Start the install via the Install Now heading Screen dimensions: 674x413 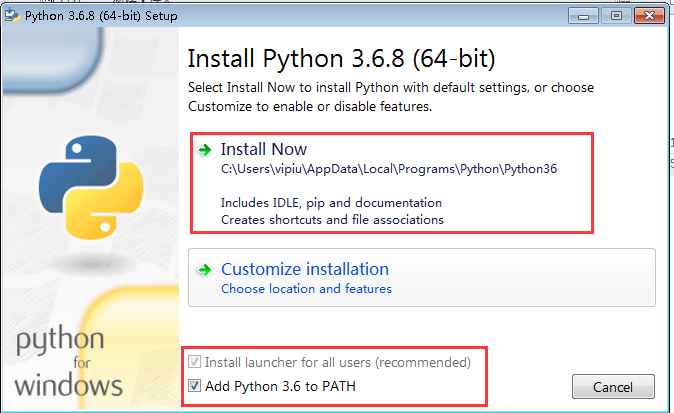[264, 149]
